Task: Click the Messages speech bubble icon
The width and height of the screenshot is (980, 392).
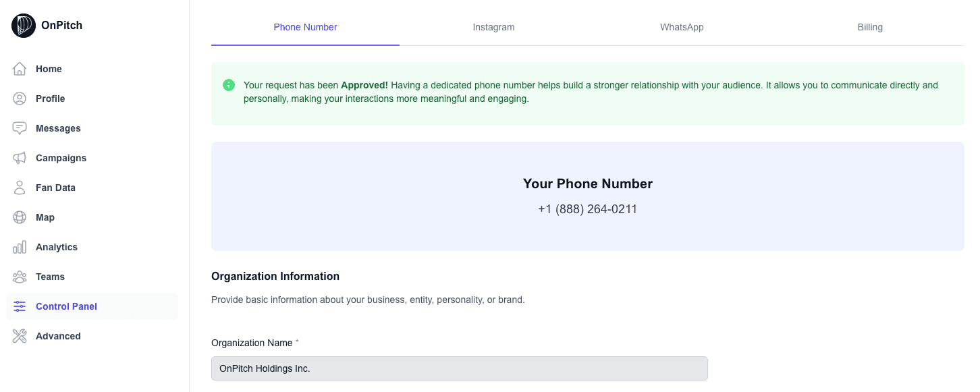Action: pyautogui.click(x=20, y=128)
